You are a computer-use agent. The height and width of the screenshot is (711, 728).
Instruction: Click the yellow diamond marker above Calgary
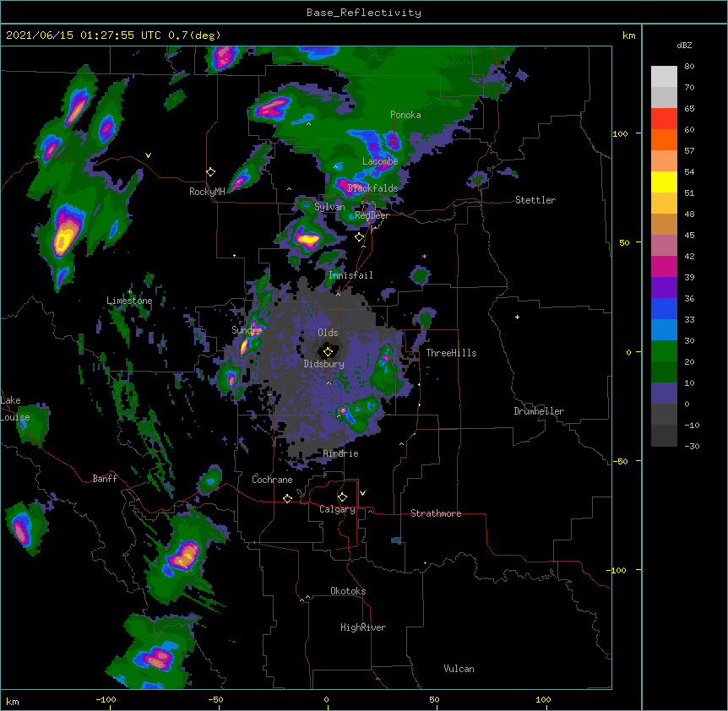pyautogui.click(x=342, y=497)
